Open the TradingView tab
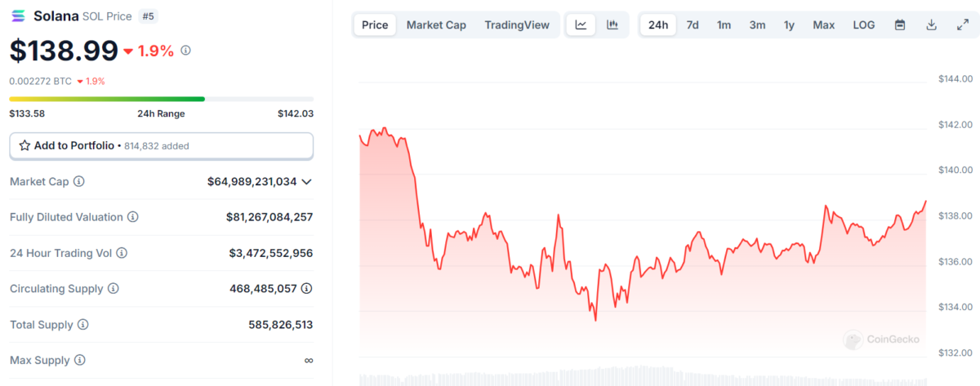Viewport: 980px width, 386px height. [517, 25]
